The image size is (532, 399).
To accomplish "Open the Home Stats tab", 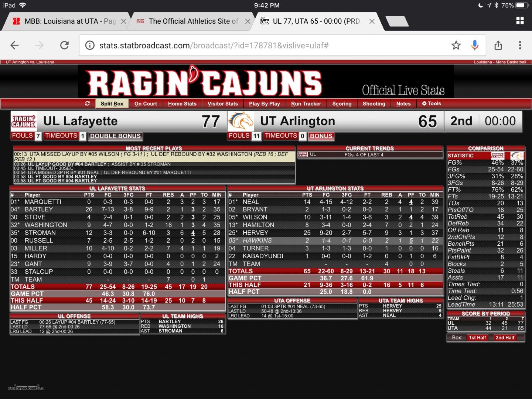I will pos(182,104).
